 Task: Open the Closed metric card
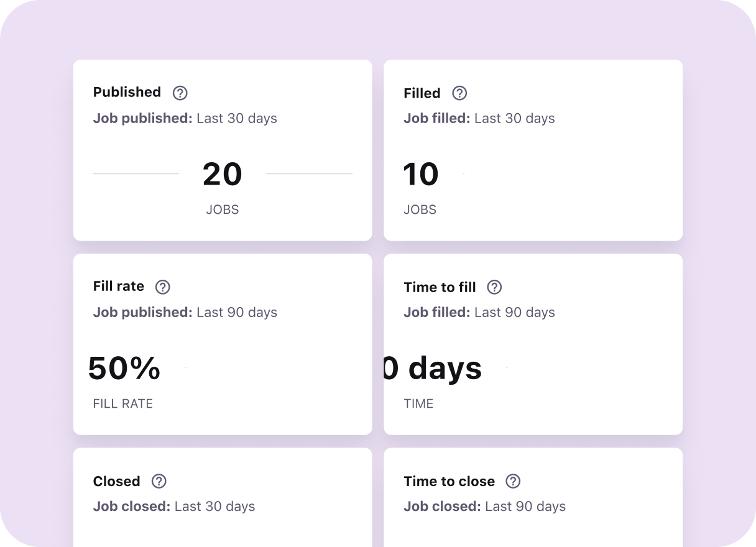[222, 497]
